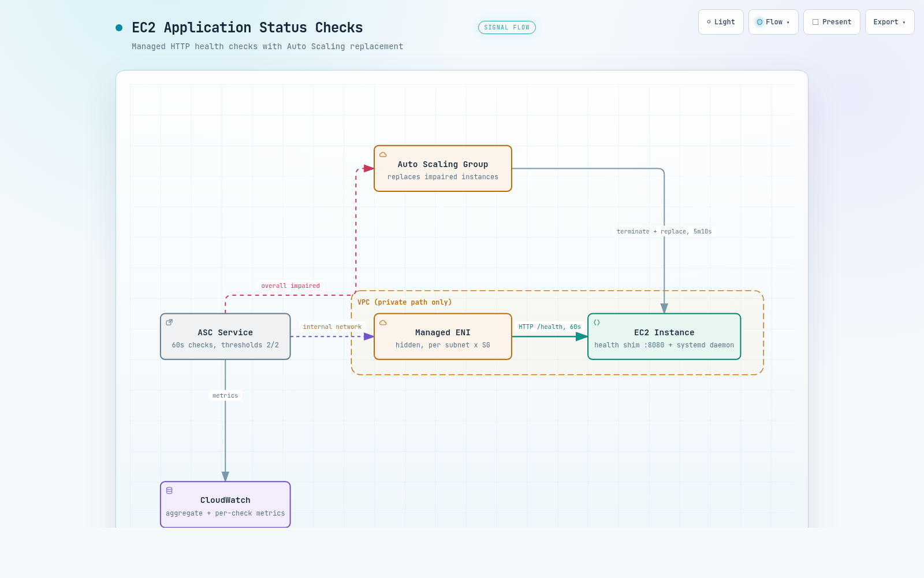This screenshot has width=924, height=578.
Task: Click the "Managed HTTP health checks" subtitle
Action: tap(267, 47)
